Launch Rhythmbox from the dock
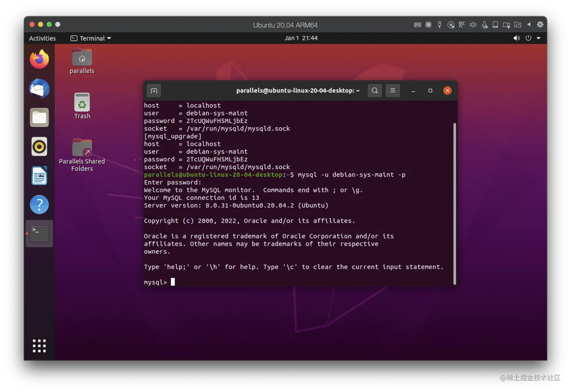Viewport: 571px width, 392px height. click(x=39, y=146)
